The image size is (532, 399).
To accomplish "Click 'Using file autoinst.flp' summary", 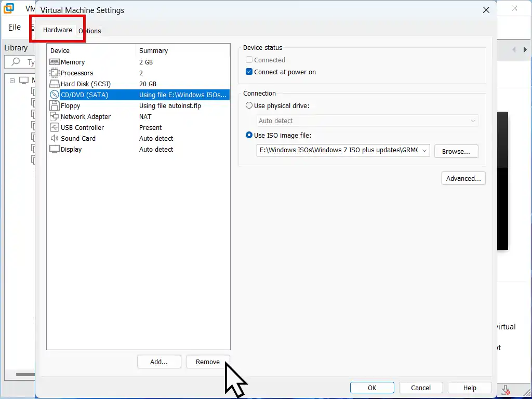I will pos(170,105).
